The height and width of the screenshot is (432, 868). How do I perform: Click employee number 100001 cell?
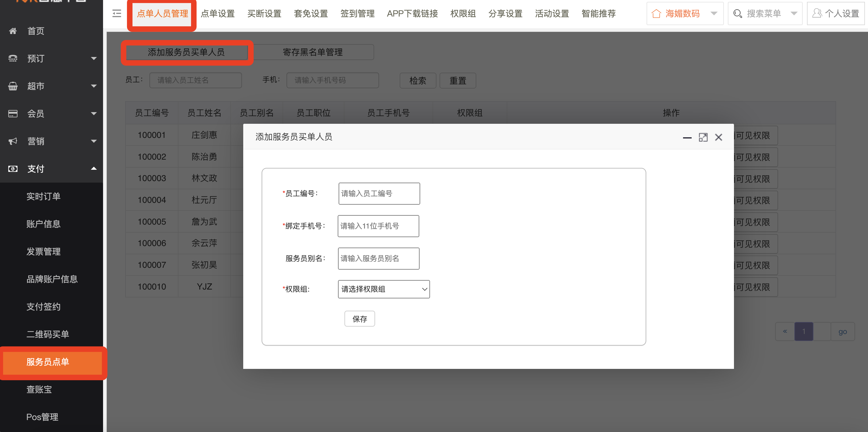coord(152,135)
